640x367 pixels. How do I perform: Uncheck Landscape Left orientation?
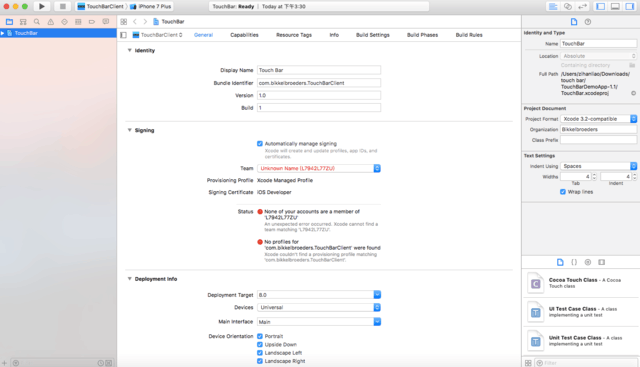[x=260, y=353]
